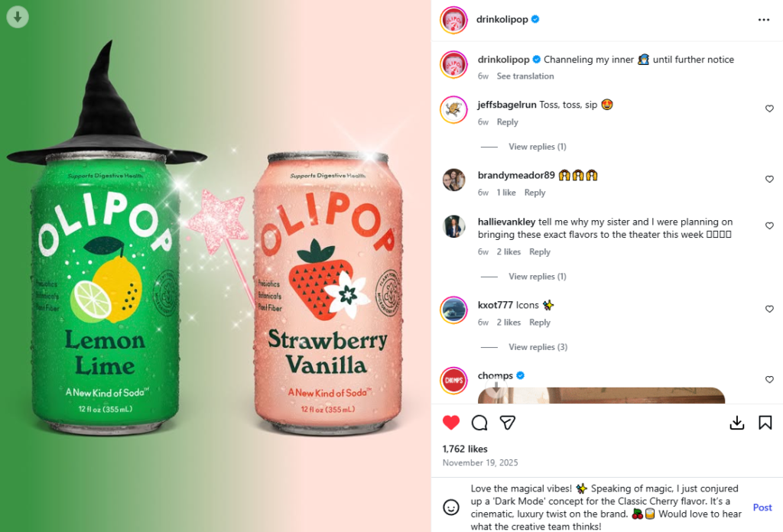Screen dimensions: 783x532
Task: Click the download arrow on the image
Action: point(18,17)
